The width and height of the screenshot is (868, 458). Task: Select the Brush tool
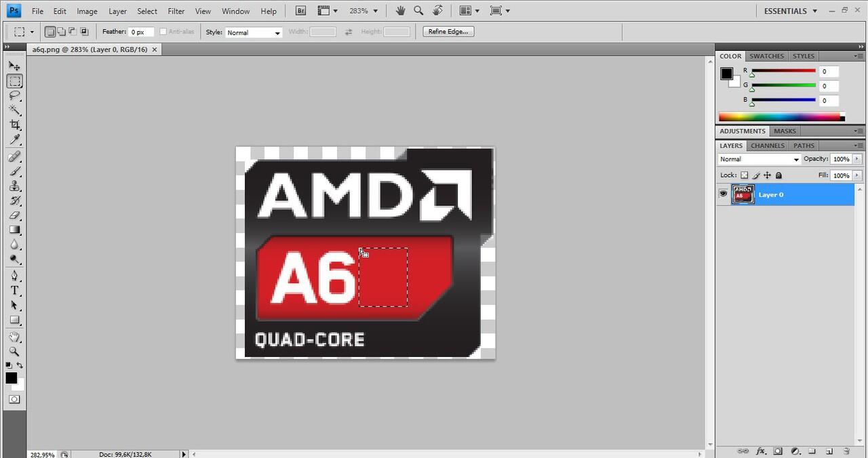tap(14, 171)
